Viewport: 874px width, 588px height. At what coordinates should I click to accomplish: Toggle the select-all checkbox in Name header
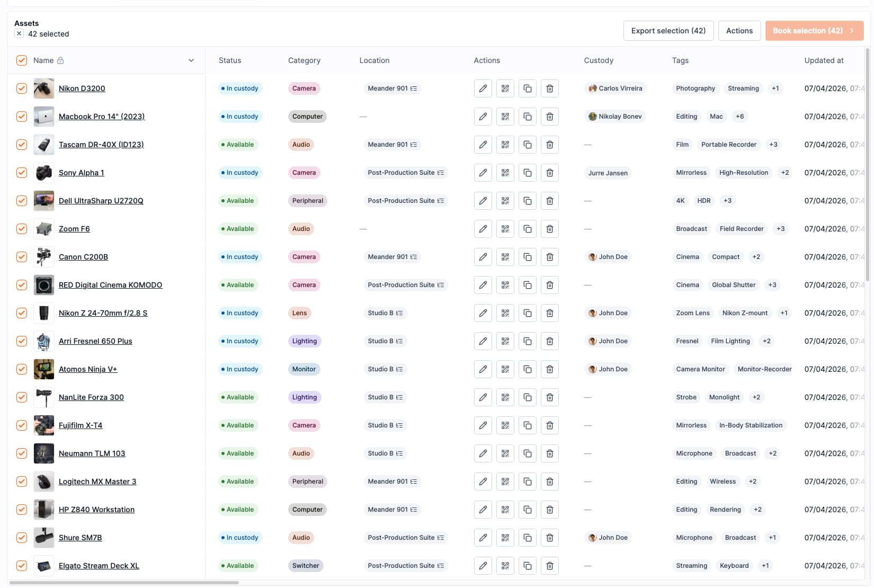coord(22,60)
